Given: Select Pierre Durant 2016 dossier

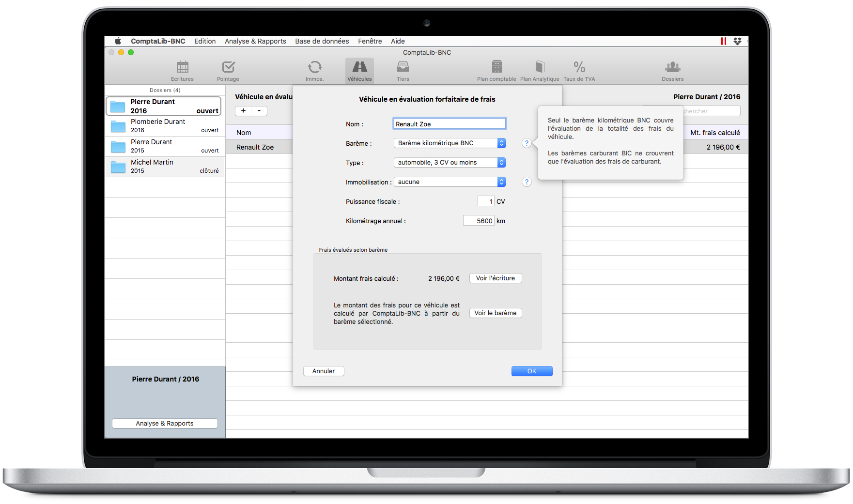Looking at the screenshot, I should 164,106.
